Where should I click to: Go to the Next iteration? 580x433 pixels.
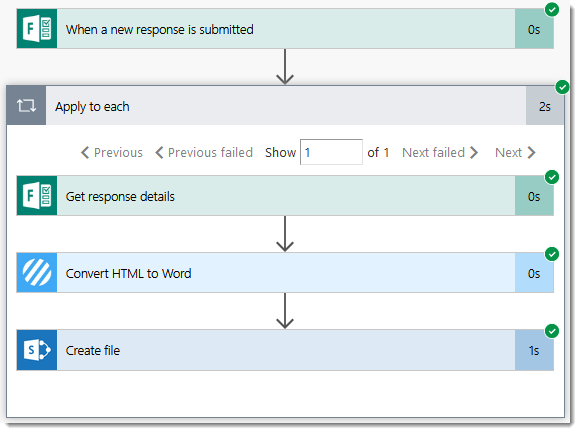pyautogui.click(x=515, y=152)
